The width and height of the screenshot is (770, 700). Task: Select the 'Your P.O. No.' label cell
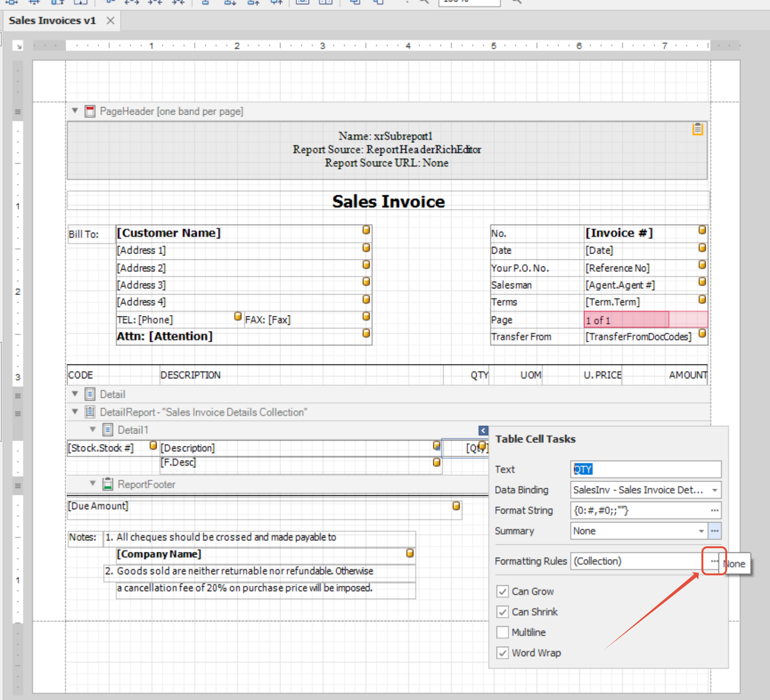(x=537, y=268)
